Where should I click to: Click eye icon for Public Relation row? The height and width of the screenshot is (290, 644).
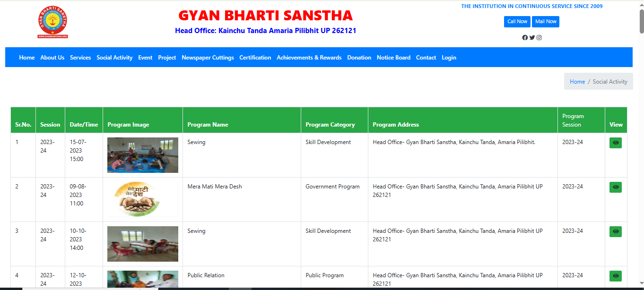pos(615,276)
